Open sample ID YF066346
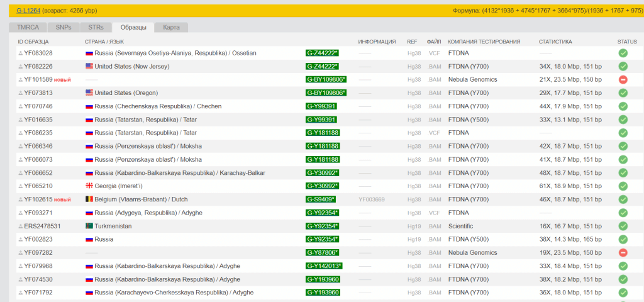644x302 pixels. [38, 146]
